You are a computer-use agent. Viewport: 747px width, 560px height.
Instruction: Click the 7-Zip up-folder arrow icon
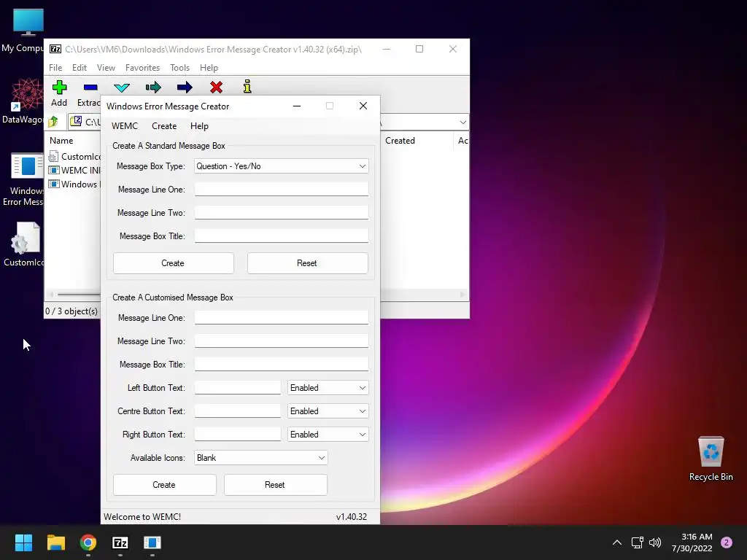(53, 122)
